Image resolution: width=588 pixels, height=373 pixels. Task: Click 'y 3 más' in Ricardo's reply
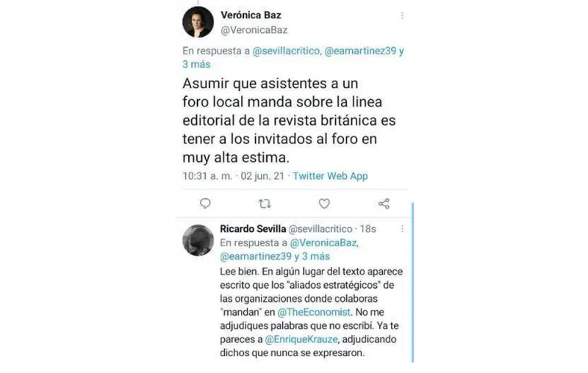pos(312,256)
